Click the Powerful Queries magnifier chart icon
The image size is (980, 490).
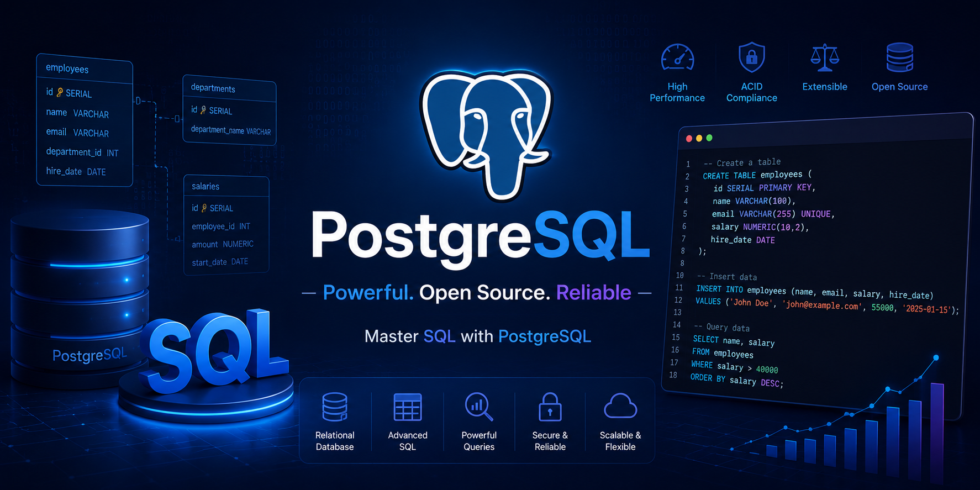[479, 407]
